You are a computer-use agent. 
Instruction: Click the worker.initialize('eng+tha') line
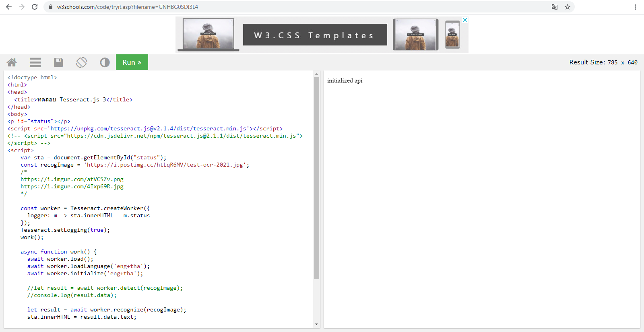tap(85, 273)
